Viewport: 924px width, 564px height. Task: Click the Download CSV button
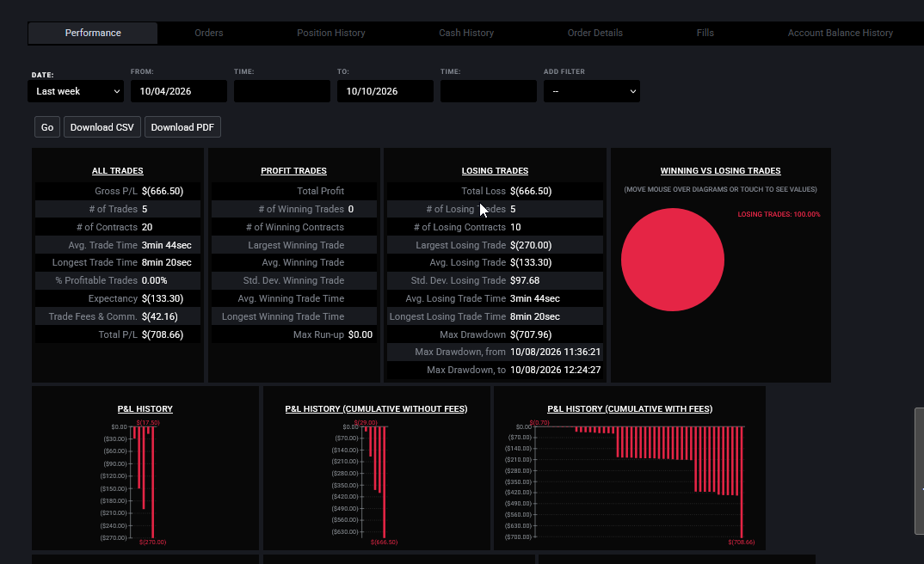pyautogui.click(x=102, y=127)
